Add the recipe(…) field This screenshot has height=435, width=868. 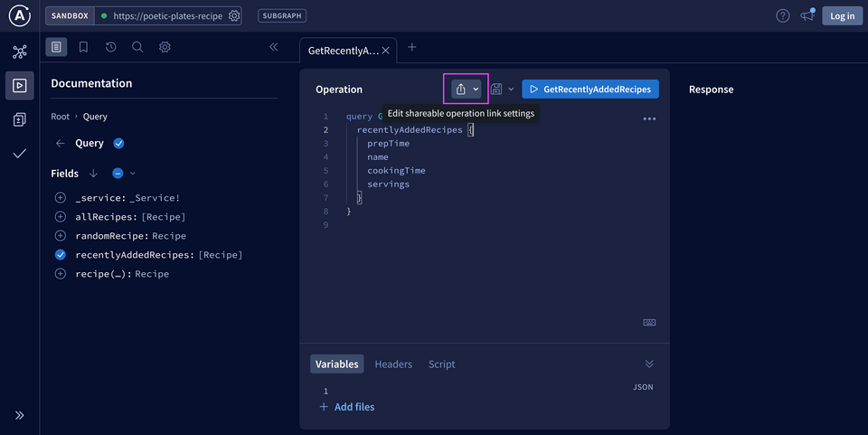[x=61, y=273]
